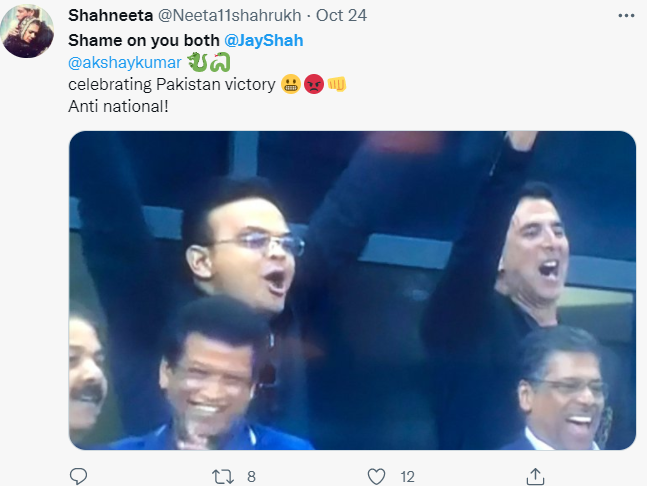The height and width of the screenshot is (486, 647).
Task: Expand the attached tweet photo
Action: (x=352, y=290)
